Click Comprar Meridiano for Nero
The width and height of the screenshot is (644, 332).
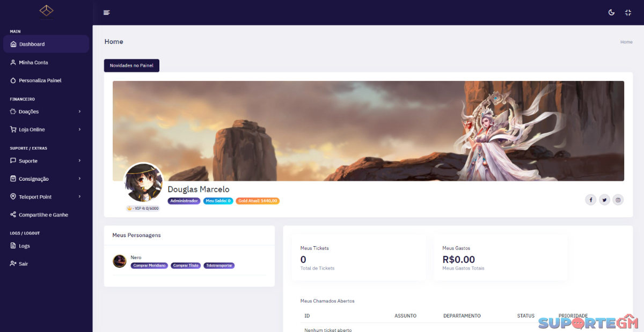click(149, 265)
